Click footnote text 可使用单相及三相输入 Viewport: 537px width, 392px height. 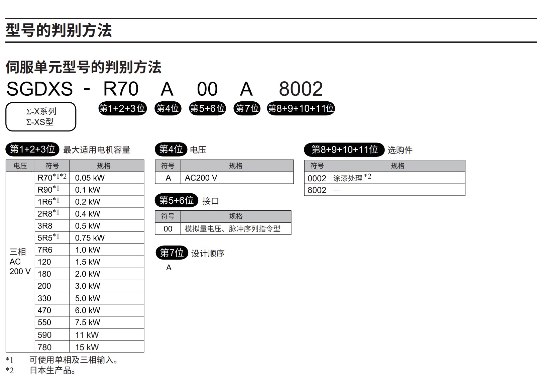point(73,360)
